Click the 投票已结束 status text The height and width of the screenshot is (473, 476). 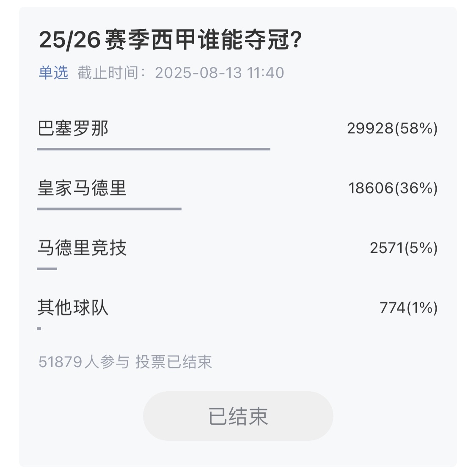tap(173, 362)
